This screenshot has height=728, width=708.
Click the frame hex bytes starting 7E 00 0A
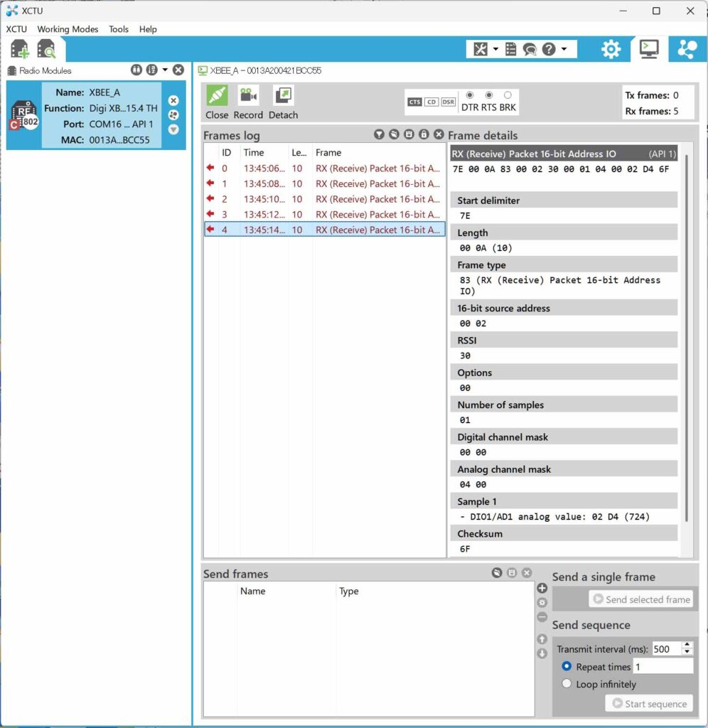[561, 169]
